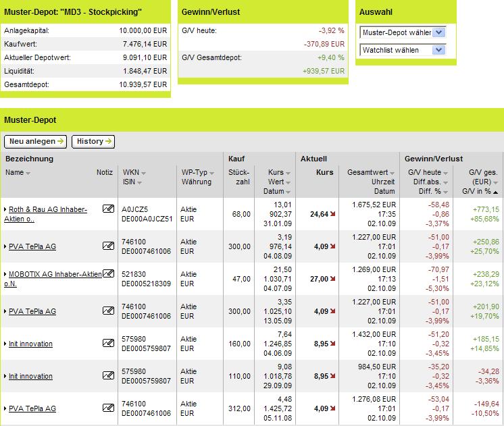
Task: Click trend arrow beside 8,95 in 1.018,78 row
Action: [x=332, y=376]
